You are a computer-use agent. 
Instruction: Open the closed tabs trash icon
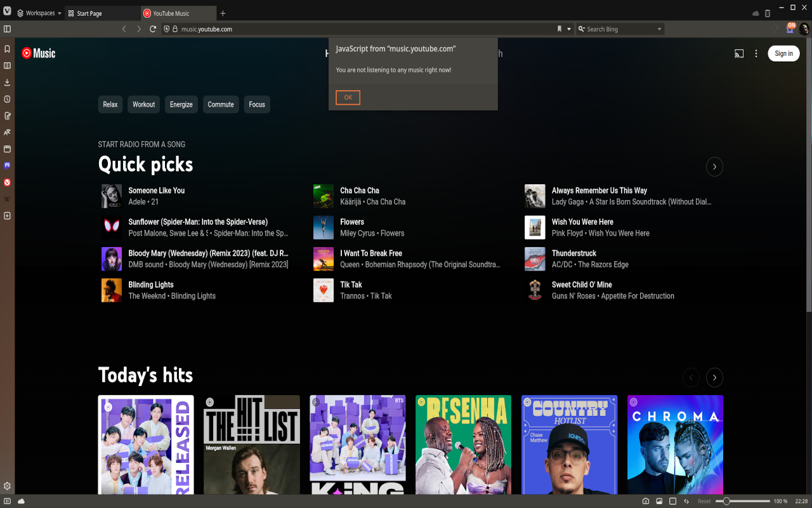768,13
